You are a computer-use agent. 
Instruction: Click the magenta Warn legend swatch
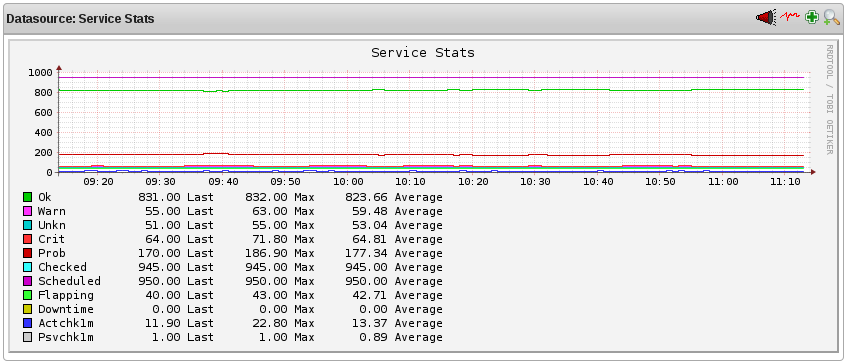click(x=28, y=211)
